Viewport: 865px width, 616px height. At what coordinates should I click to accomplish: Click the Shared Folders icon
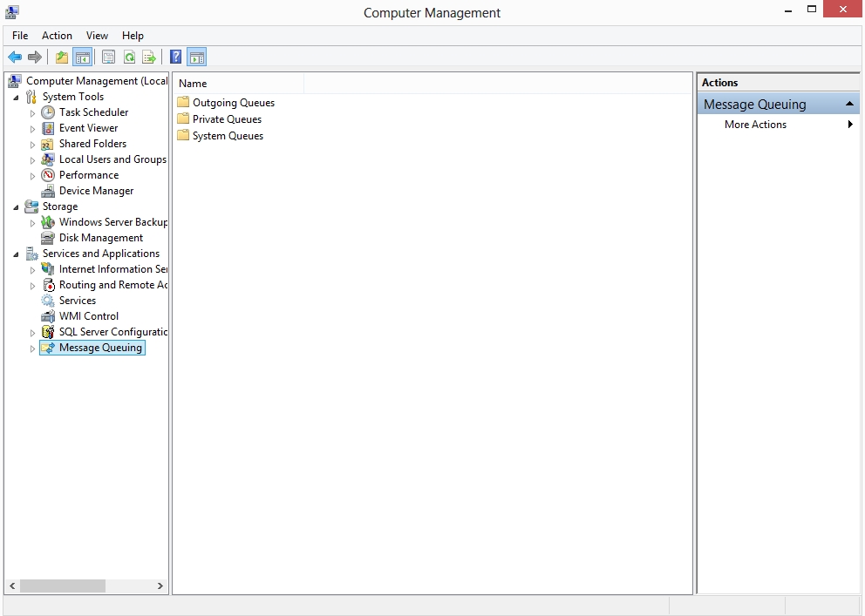point(48,144)
